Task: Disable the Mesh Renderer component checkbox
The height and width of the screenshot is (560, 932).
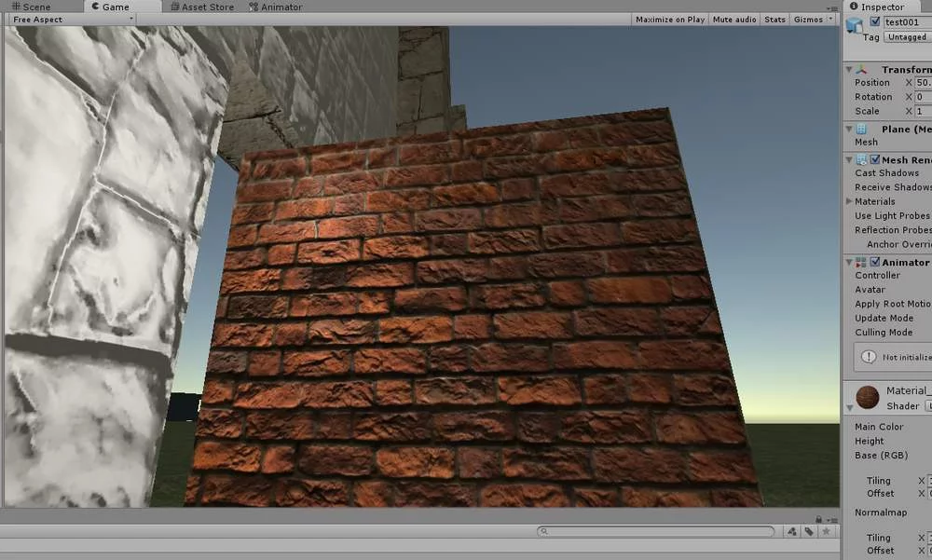Action: [x=875, y=159]
